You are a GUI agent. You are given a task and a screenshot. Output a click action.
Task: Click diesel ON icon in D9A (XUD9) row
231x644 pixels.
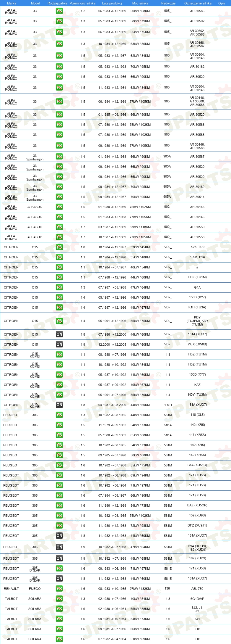coord(59,547)
